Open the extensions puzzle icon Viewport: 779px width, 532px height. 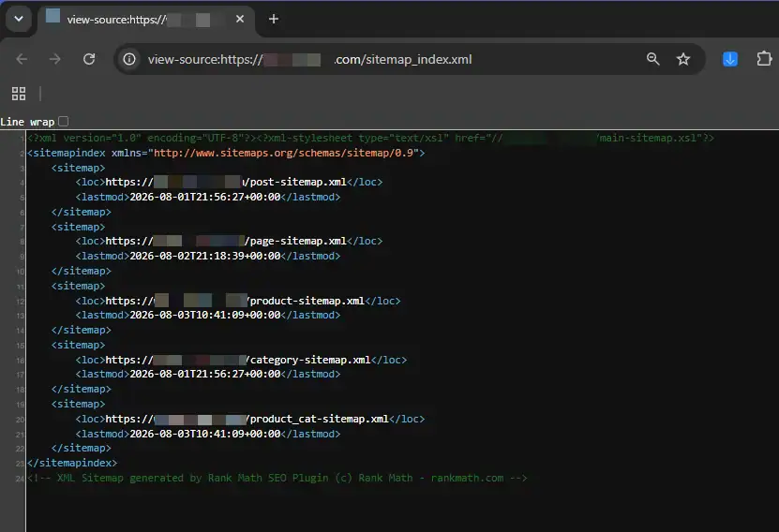(x=764, y=59)
